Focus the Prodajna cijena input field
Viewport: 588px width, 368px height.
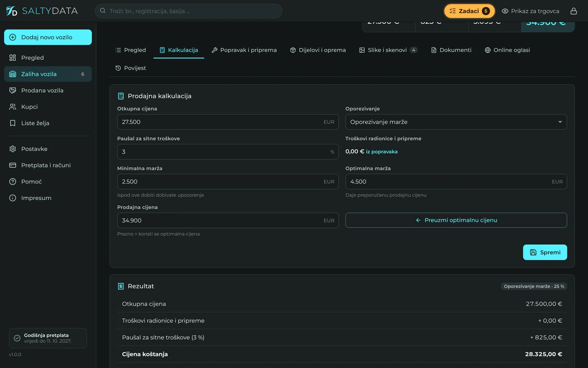[x=228, y=220]
